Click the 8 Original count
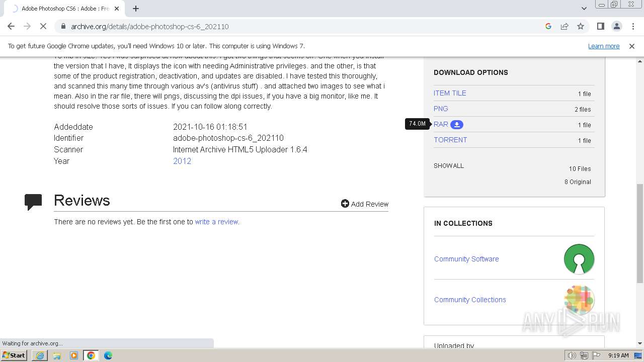This screenshot has width=644, height=362. (x=578, y=182)
